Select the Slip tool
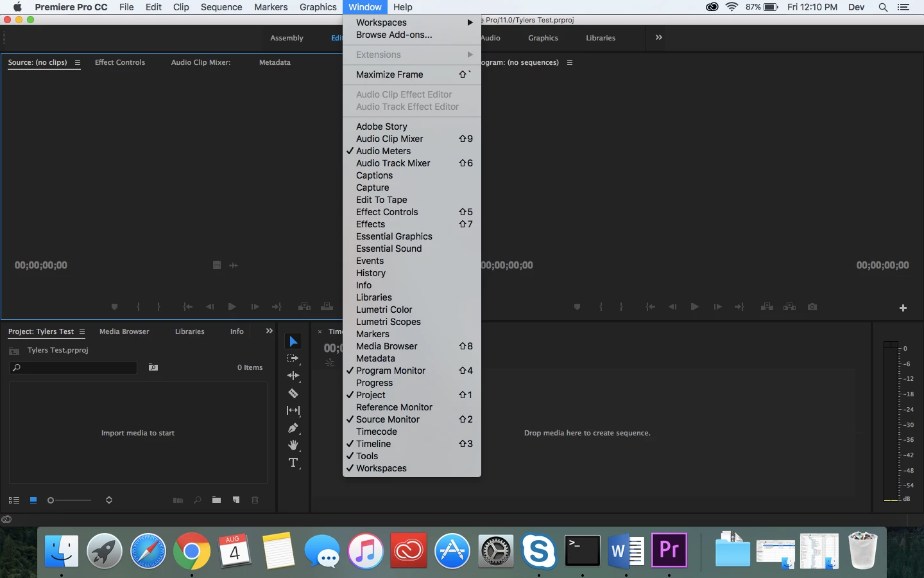924x578 pixels. click(x=293, y=410)
